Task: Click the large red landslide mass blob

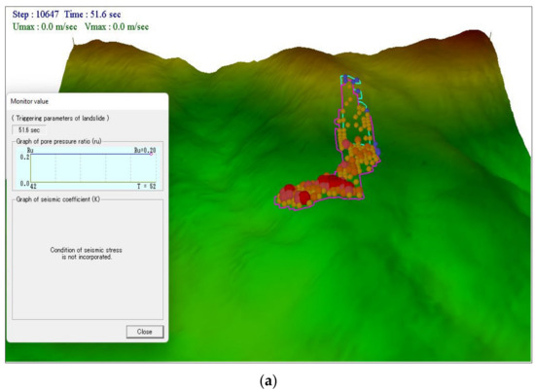Action: coord(336,182)
